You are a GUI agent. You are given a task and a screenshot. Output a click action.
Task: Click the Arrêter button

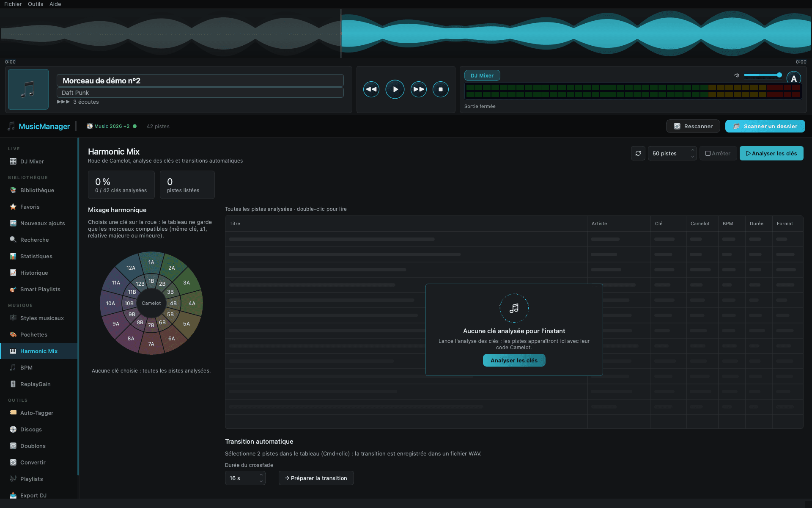(x=718, y=153)
